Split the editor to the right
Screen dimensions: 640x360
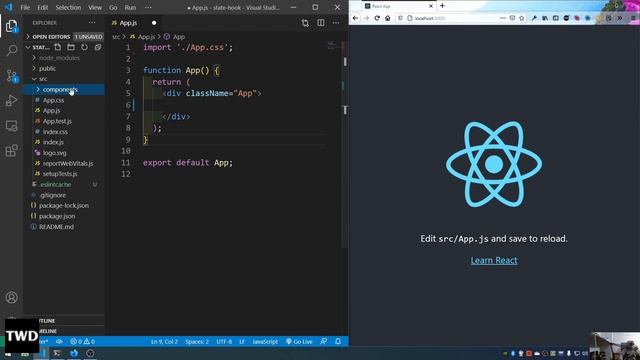(321, 23)
